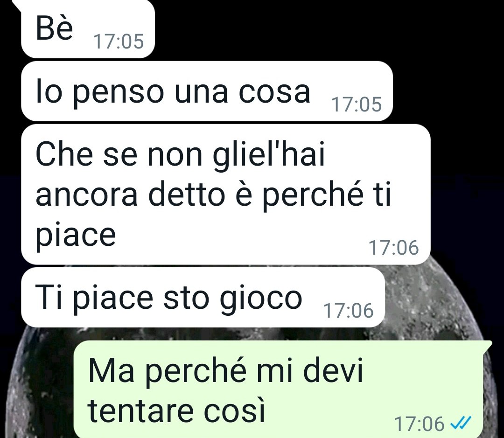Select the "Ti piace sto gioco" message bubble
The height and width of the screenshot is (438, 504).
click(x=203, y=297)
